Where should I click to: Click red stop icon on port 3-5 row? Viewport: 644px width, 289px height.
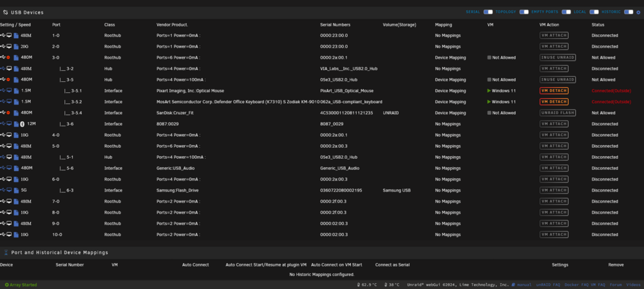pos(8,79)
